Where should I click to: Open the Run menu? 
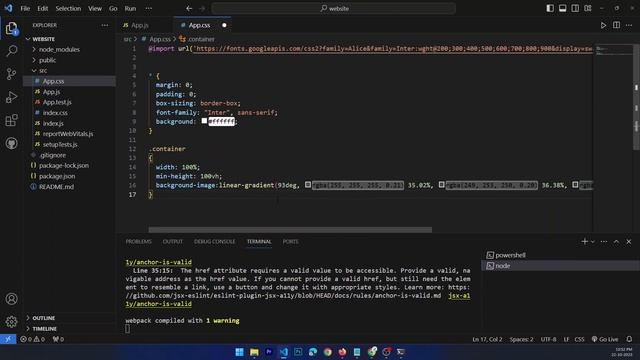click(x=130, y=8)
